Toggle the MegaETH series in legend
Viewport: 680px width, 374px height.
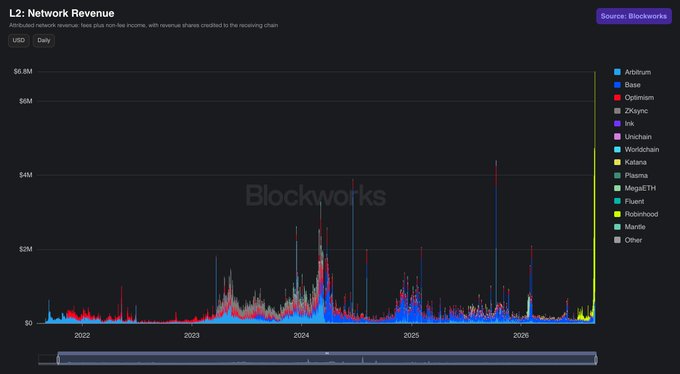pyautogui.click(x=635, y=188)
